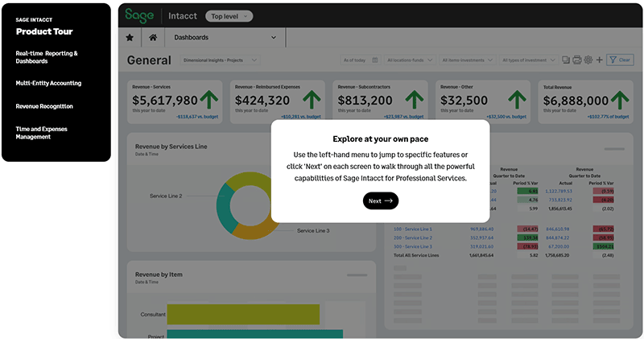This screenshot has width=644, height=339.
Task: Click the As of today date field
Action: (x=361, y=60)
